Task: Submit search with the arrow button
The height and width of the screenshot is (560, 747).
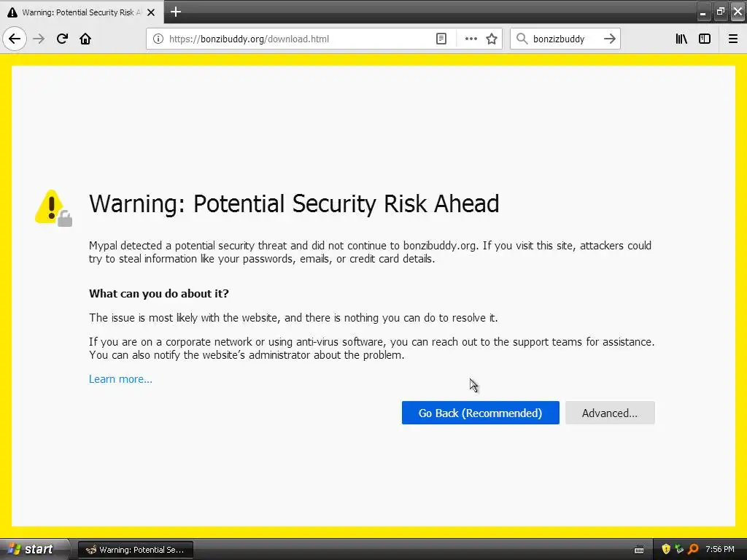Action: (x=610, y=39)
